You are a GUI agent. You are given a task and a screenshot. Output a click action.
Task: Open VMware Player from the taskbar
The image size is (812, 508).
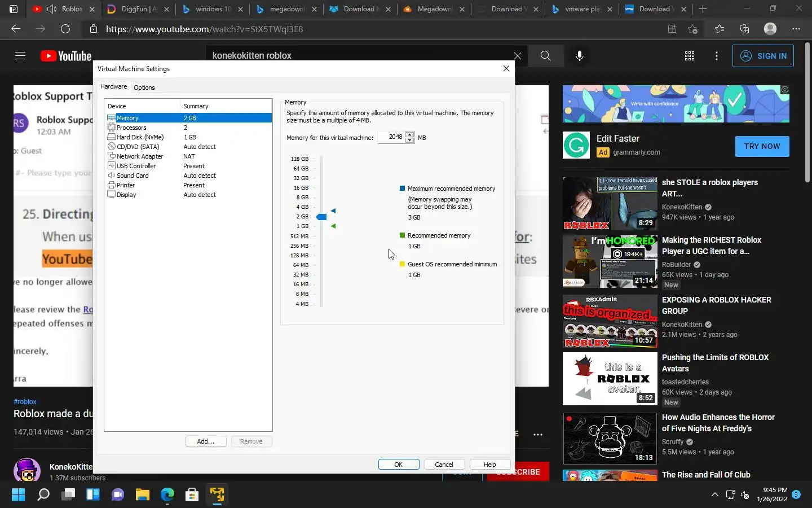tap(217, 495)
